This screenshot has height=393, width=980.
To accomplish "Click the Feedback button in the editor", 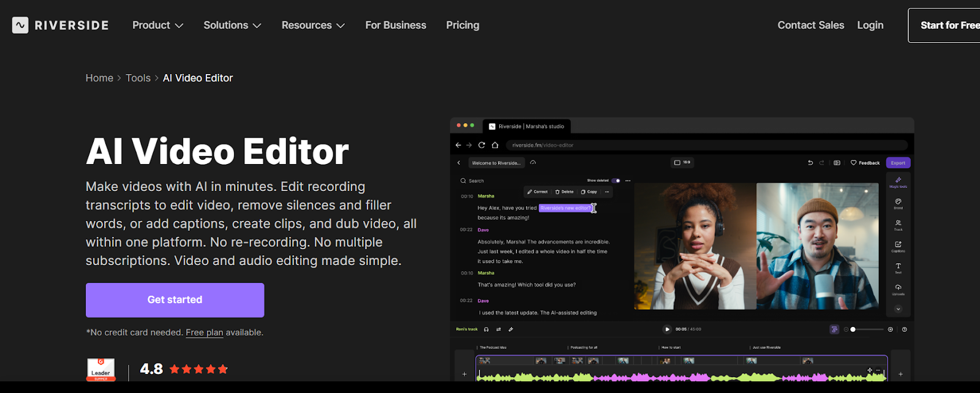I will coord(865,163).
